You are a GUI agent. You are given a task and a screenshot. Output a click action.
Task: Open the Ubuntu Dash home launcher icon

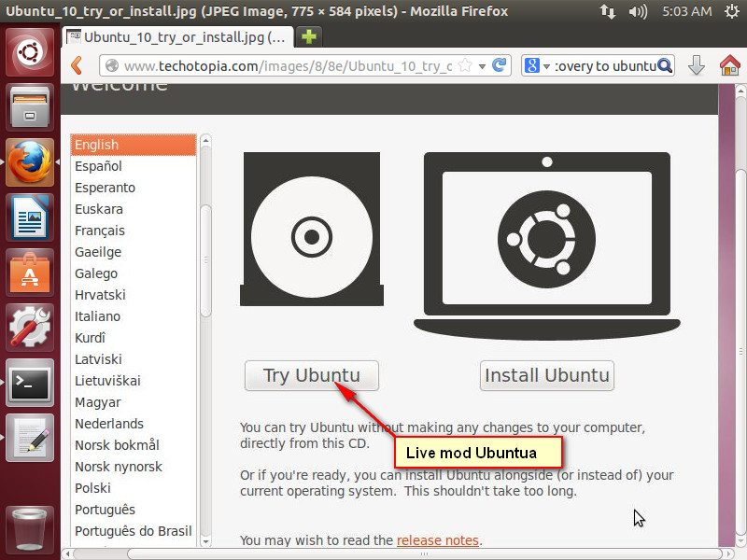tap(30, 52)
